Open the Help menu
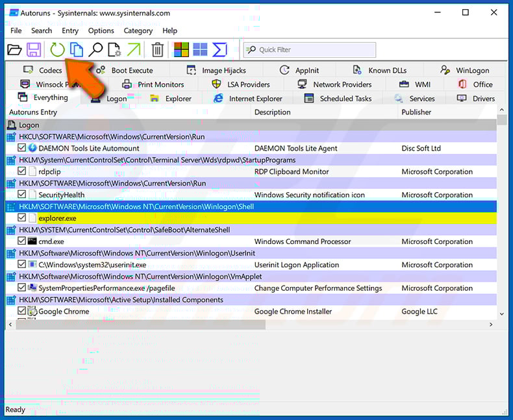Screen dimensions: 513x420 [169, 31]
